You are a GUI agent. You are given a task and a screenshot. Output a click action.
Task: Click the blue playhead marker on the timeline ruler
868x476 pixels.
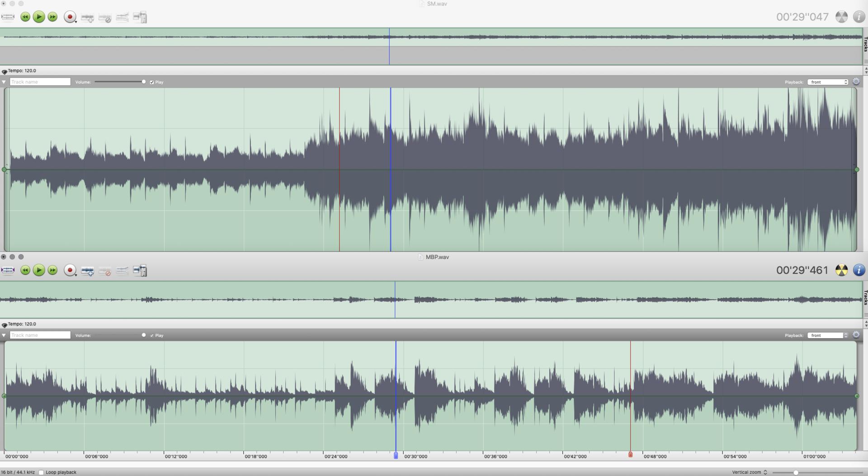pyautogui.click(x=396, y=455)
